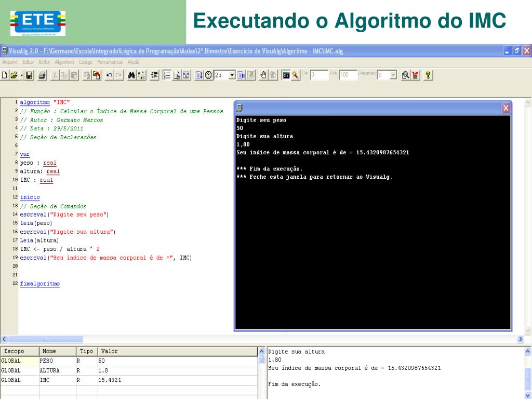Click the code editor horizontal scrollbar thumb
The width and height of the screenshot is (532, 399).
point(45,339)
